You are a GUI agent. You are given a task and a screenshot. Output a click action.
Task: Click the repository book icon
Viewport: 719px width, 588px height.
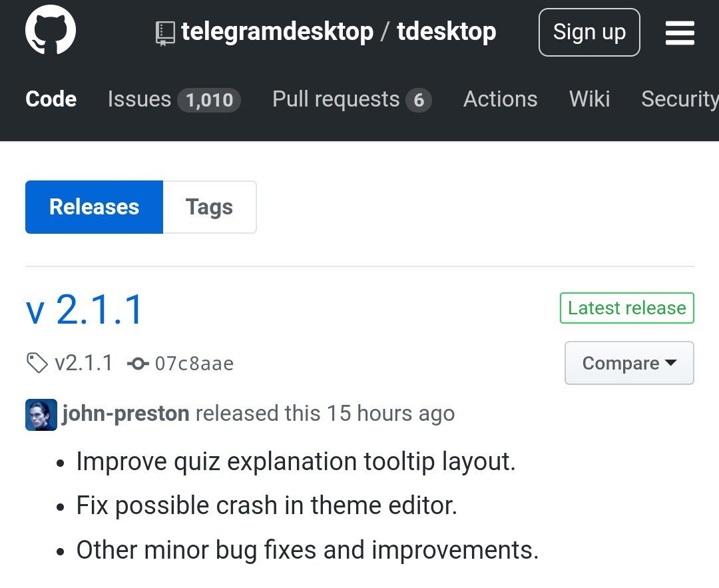pyautogui.click(x=165, y=33)
